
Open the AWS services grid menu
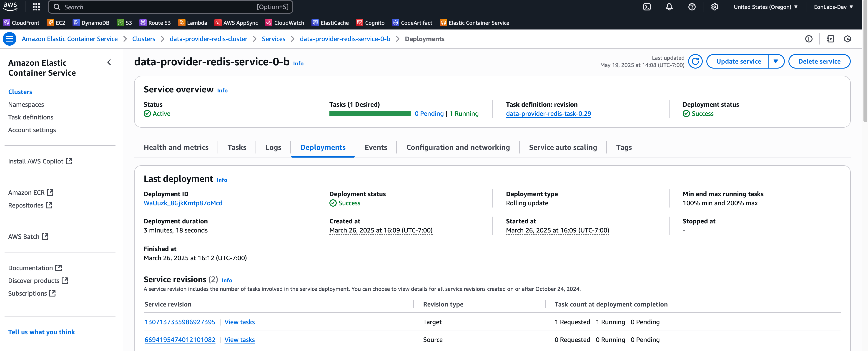point(36,7)
